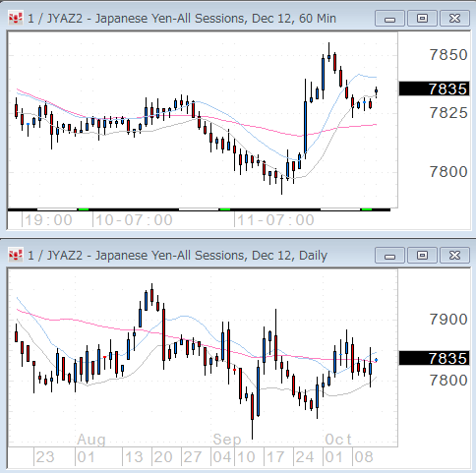
Task: Click the Oct month label on Daily chart
Action: point(338,440)
